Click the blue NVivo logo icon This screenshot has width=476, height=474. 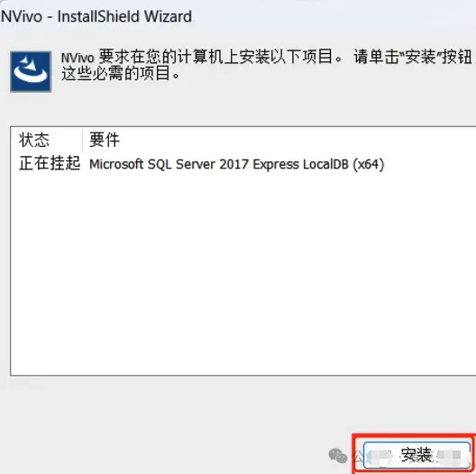[31, 71]
